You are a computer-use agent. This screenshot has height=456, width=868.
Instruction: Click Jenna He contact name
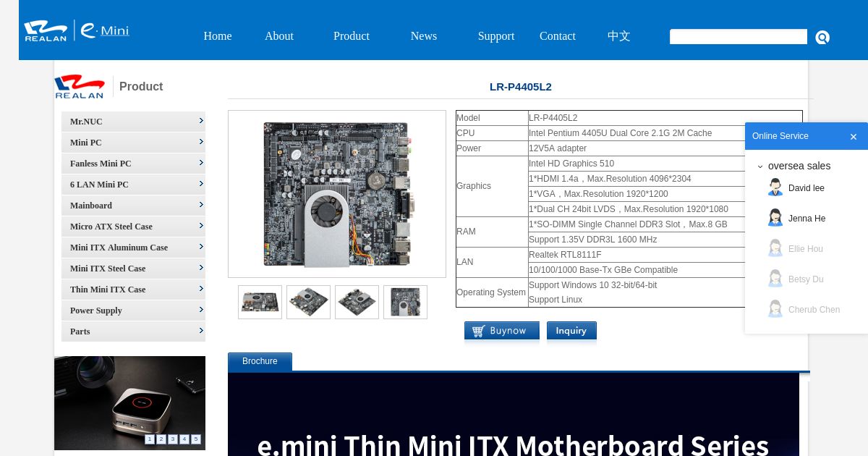807,219
